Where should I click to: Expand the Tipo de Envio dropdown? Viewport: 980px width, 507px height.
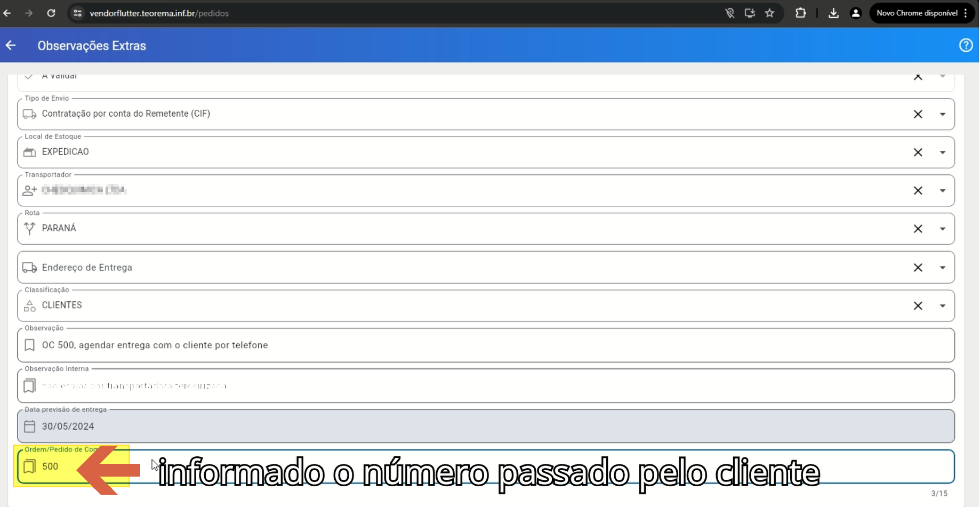pyautogui.click(x=943, y=114)
